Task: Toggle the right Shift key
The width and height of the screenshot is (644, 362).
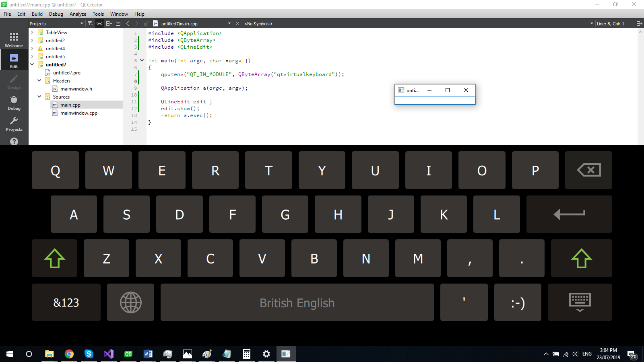Action: click(x=581, y=258)
